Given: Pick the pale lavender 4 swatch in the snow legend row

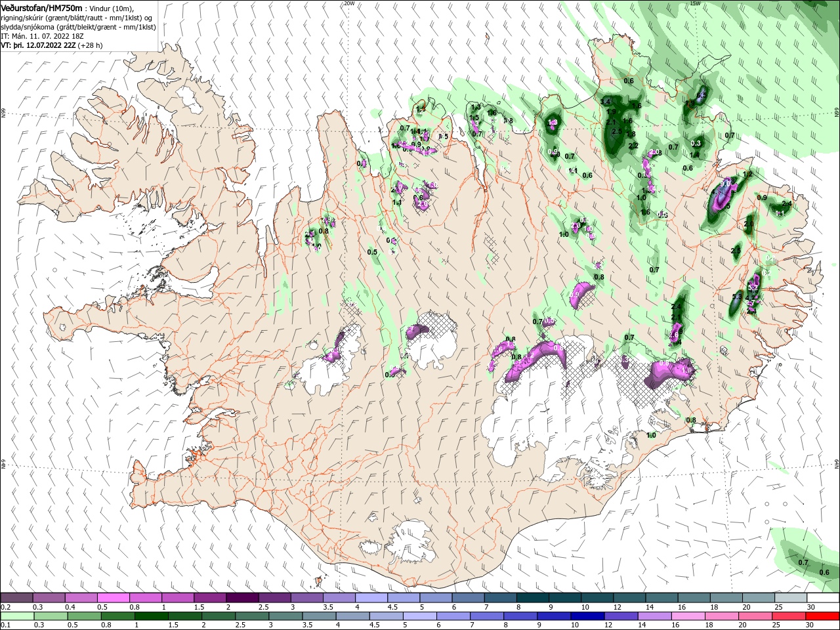Looking at the screenshot, I should (371, 598).
